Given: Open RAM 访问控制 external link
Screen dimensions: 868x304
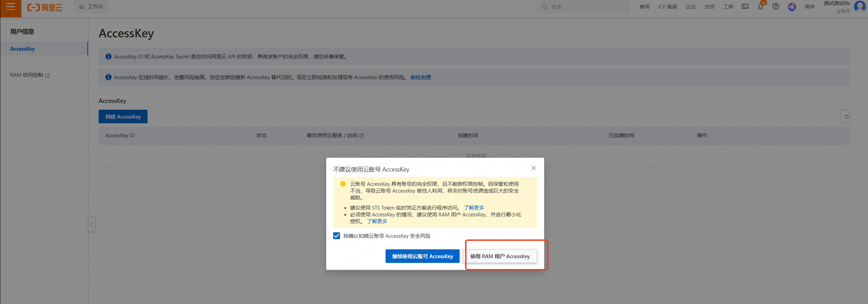Looking at the screenshot, I should pos(30,75).
